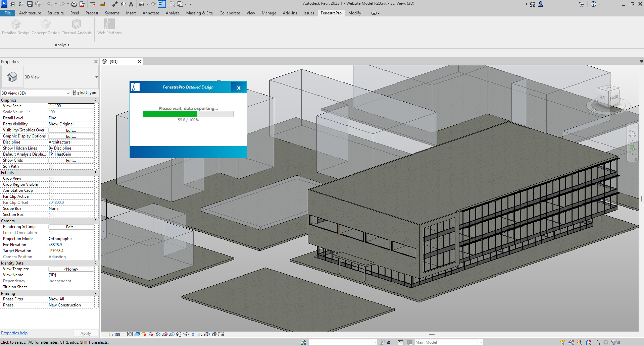Select the Aligned Dimension tool

click(x=115, y=4)
